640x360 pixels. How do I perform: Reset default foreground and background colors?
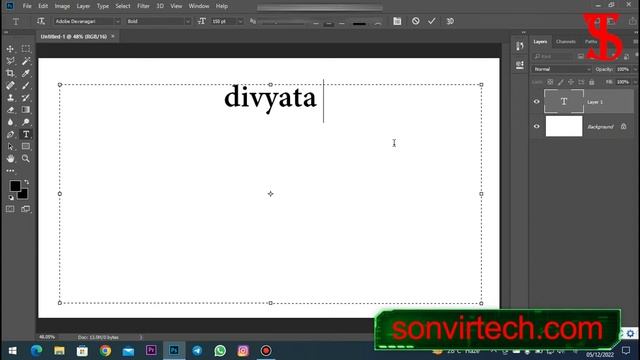(11, 198)
